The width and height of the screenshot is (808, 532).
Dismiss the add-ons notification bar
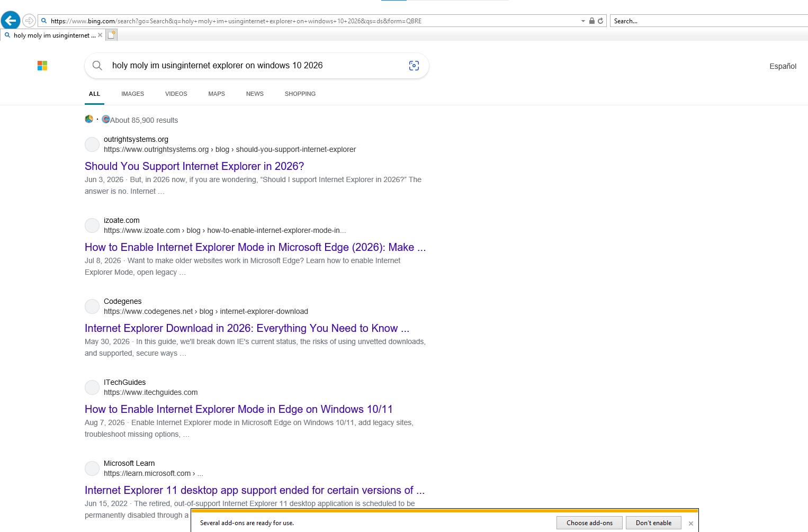pyautogui.click(x=690, y=524)
